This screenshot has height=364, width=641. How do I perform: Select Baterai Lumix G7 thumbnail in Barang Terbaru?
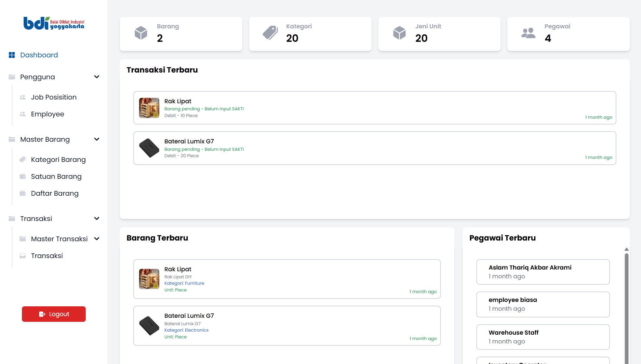[x=149, y=326]
